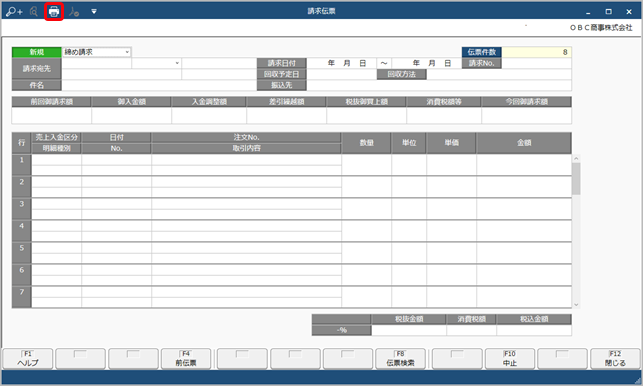Click the 前回御請求額 column header

tap(52, 102)
